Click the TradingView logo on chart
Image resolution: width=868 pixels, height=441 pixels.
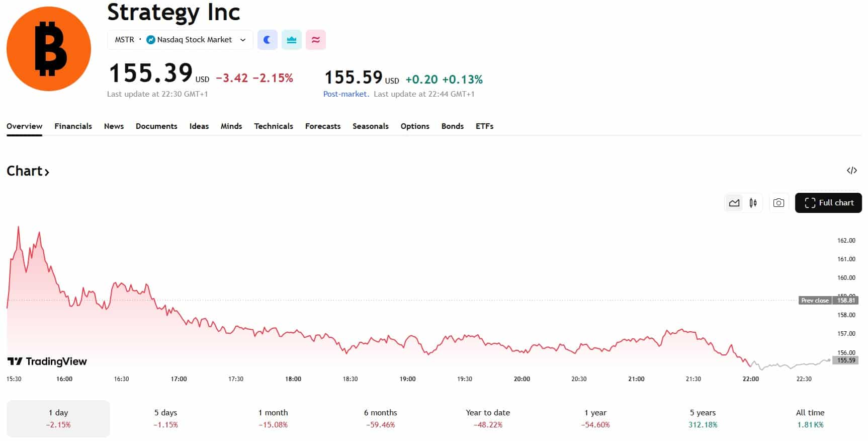click(47, 361)
